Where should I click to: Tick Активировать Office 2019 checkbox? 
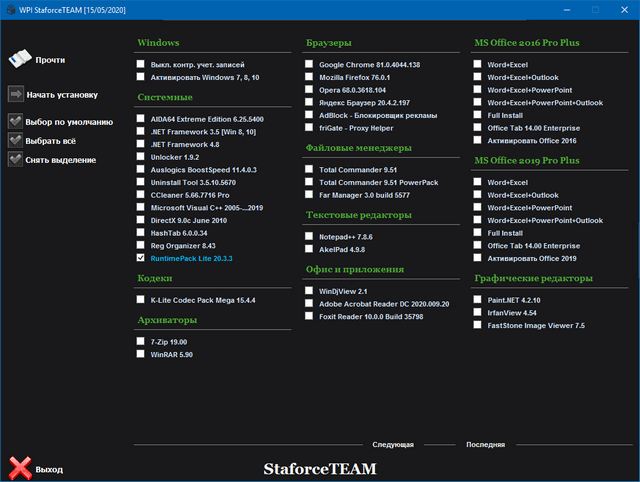click(477, 258)
